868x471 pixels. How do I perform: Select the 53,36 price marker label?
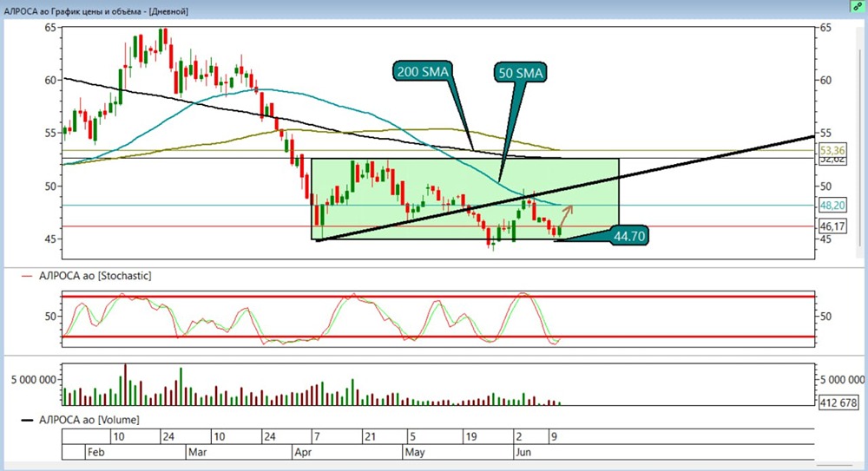pos(832,150)
